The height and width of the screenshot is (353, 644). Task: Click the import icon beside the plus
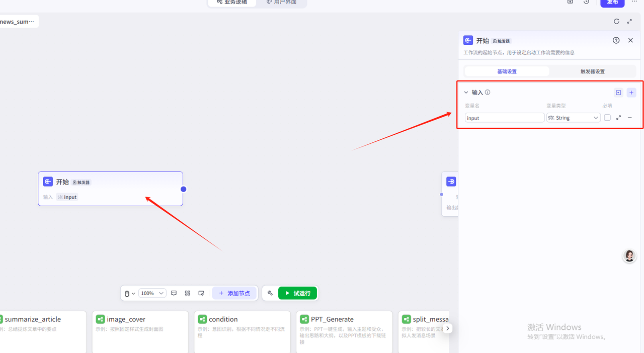[618, 93]
